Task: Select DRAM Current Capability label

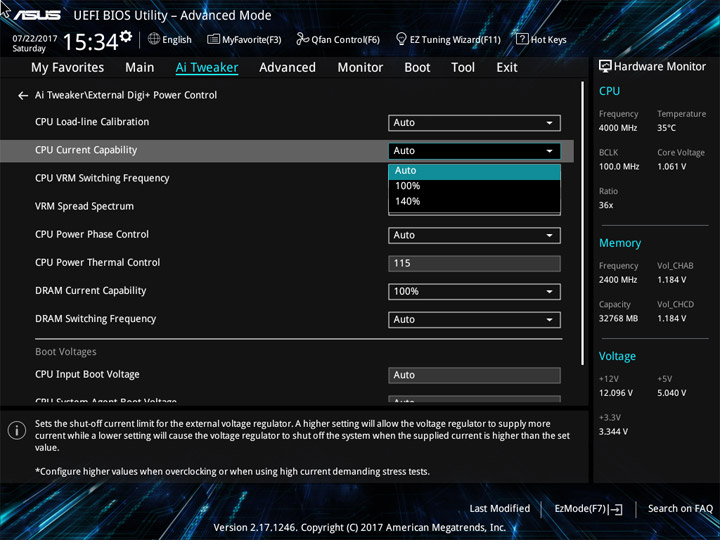Action: coord(90,291)
